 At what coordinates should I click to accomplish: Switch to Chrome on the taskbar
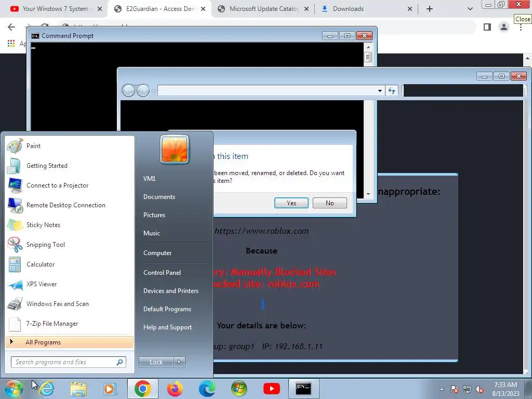tap(142, 389)
